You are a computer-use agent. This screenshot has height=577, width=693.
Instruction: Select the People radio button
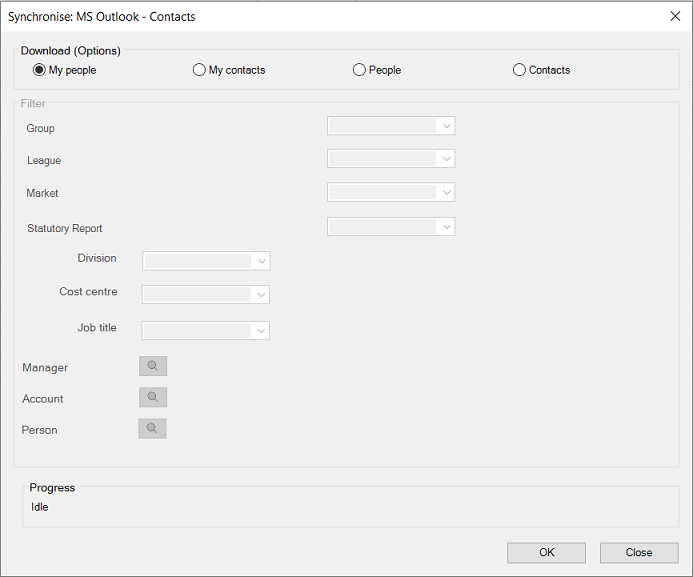360,70
